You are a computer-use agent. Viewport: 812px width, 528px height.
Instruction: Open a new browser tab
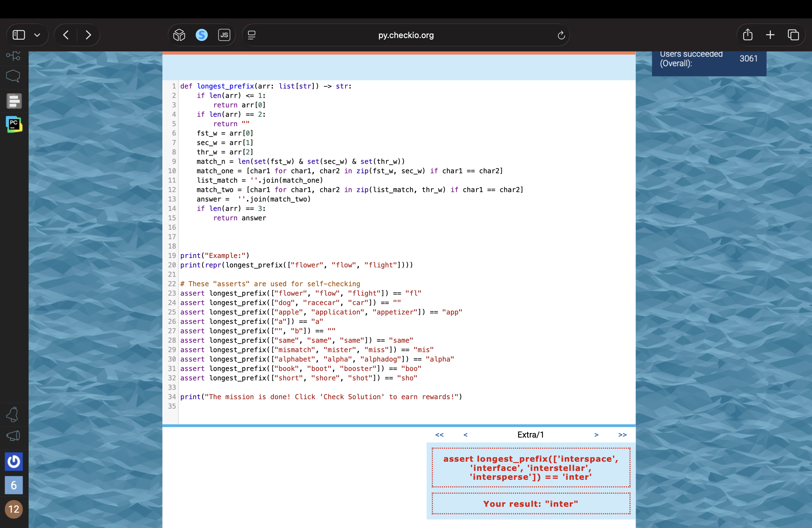tap(770, 35)
